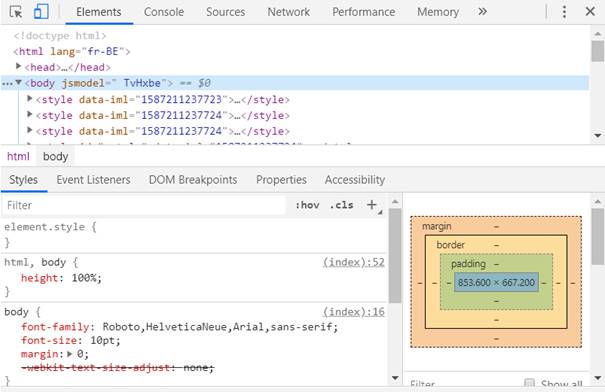The height and width of the screenshot is (392, 605).
Task: Toggle the .cls class editor
Action: click(x=341, y=205)
